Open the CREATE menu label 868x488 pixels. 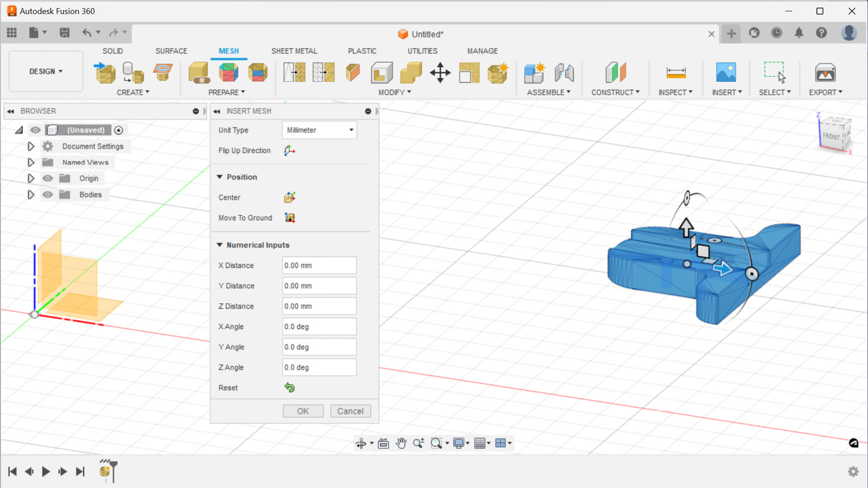(x=133, y=92)
